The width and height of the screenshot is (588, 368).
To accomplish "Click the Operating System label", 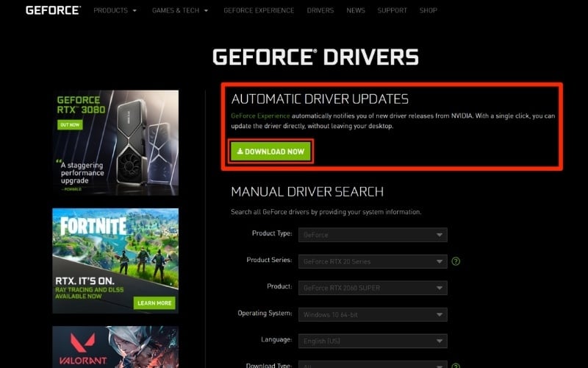I will (x=265, y=314).
